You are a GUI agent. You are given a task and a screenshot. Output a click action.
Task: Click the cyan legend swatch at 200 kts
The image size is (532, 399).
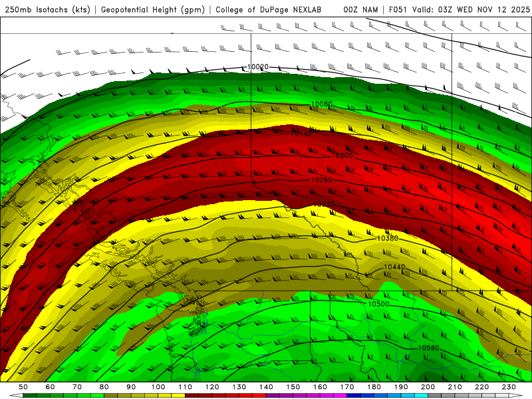(421, 396)
